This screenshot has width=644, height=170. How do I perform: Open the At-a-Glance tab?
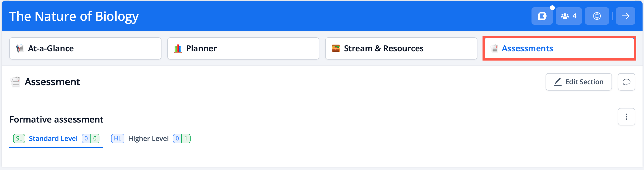85,48
